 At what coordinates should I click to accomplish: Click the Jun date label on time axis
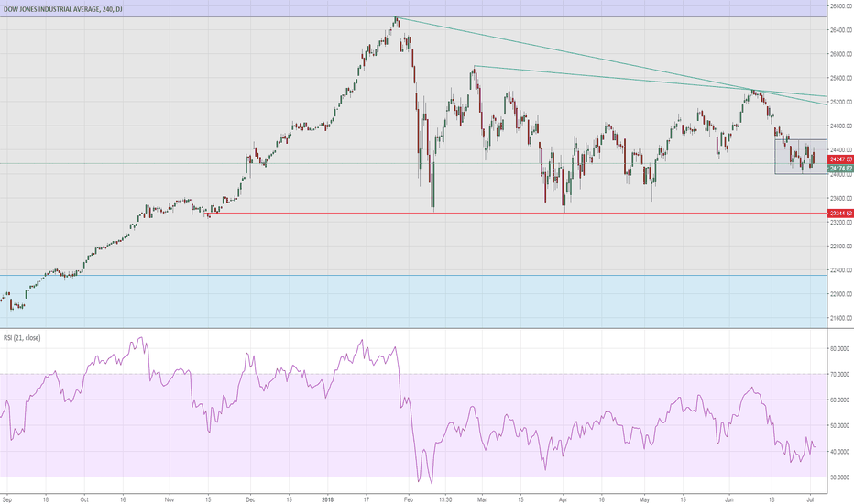click(729, 499)
